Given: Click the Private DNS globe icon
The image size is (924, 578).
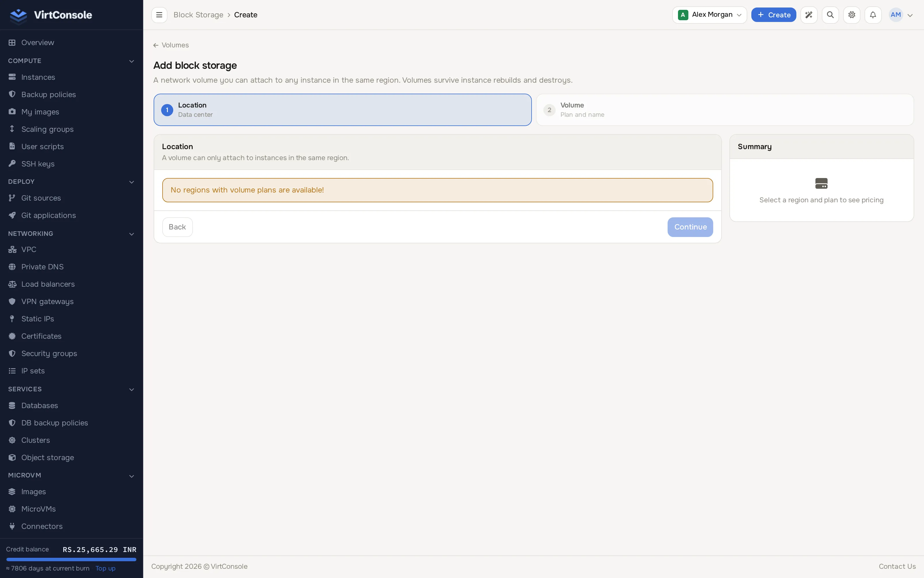Looking at the screenshot, I should pyautogui.click(x=12, y=267).
